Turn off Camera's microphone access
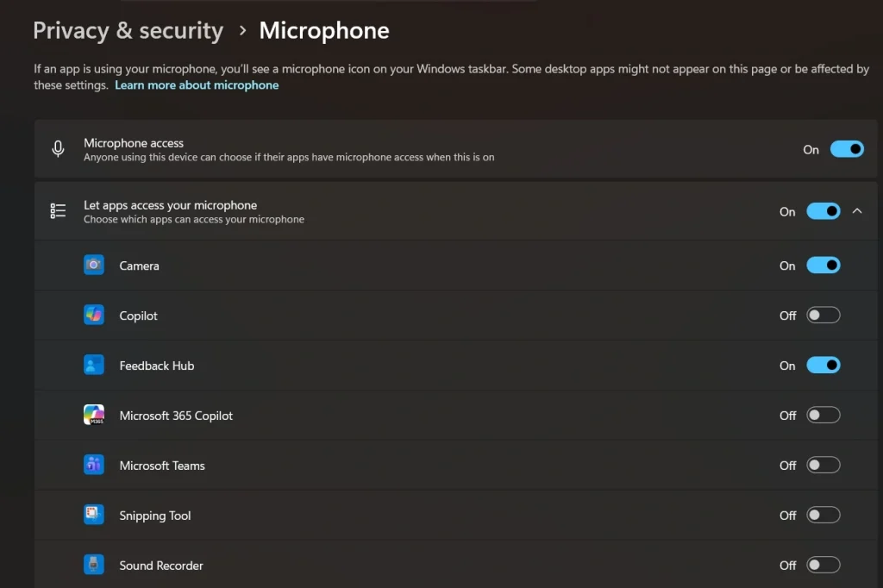The width and height of the screenshot is (883, 588). click(x=824, y=265)
